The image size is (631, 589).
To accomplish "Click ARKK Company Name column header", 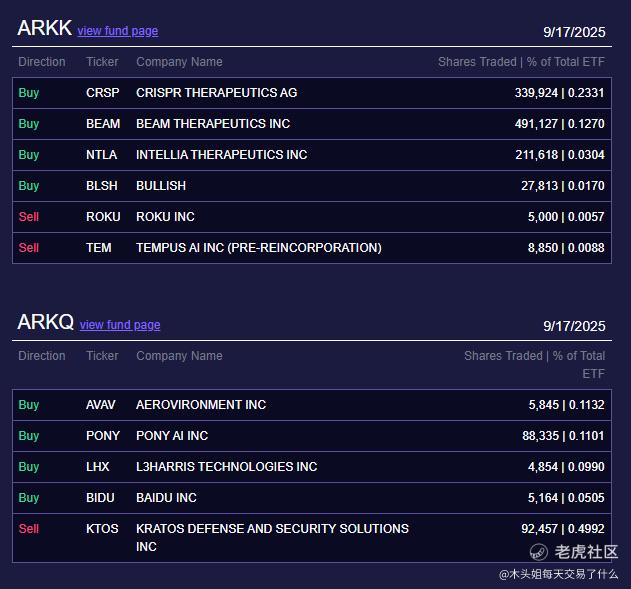I will coord(179,62).
